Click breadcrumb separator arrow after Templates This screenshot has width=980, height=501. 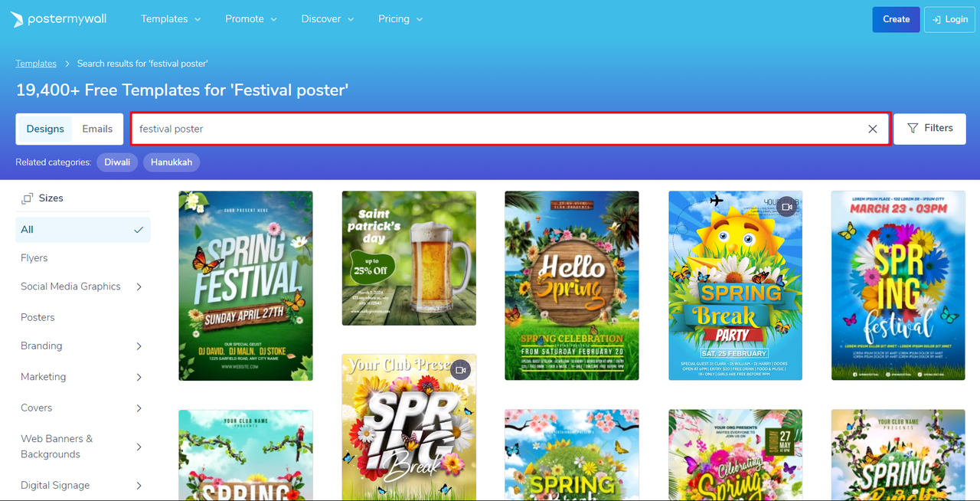tap(67, 64)
